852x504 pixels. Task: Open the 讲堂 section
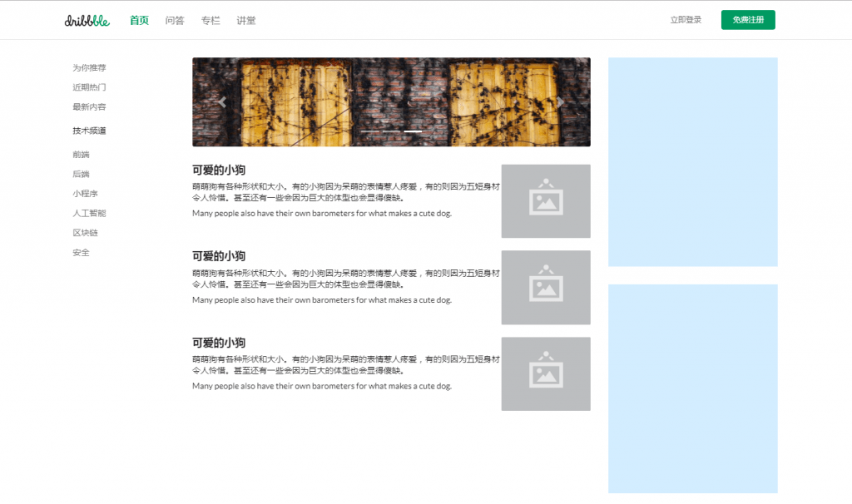point(245,20)
